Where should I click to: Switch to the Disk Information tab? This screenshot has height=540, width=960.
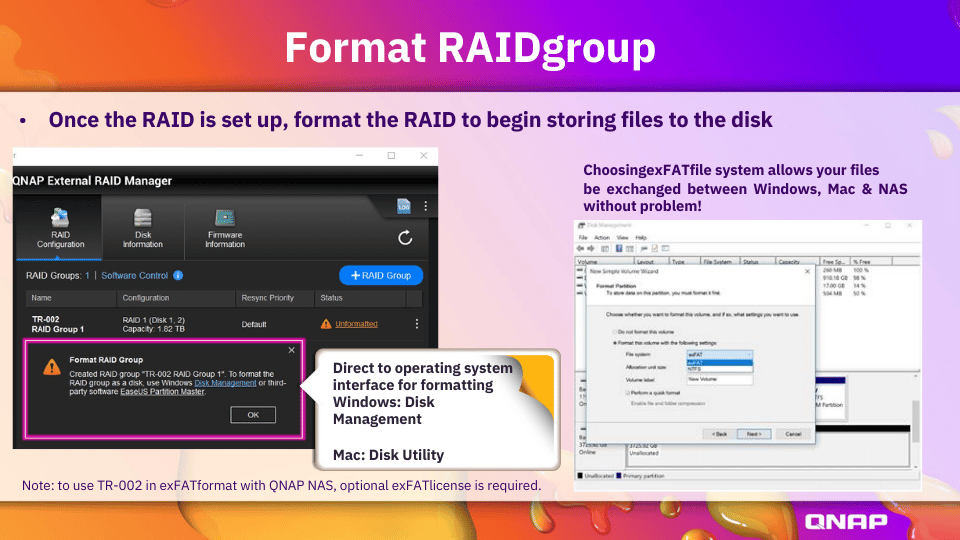[x=143, y=228]
